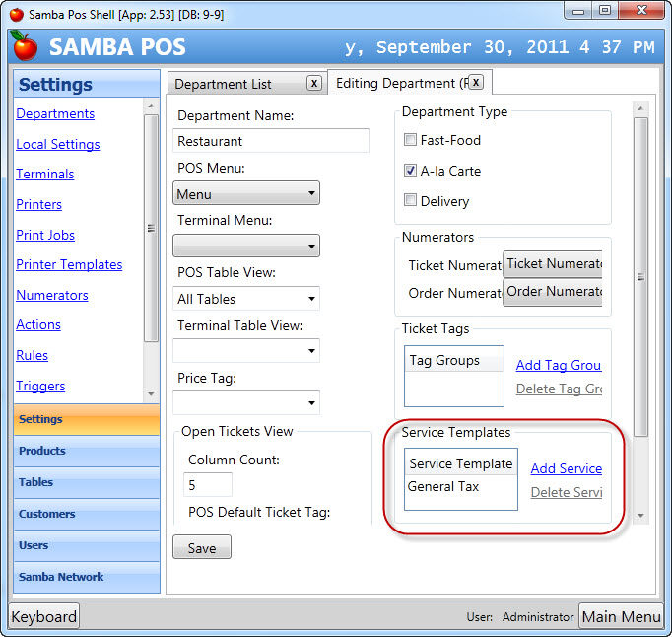Viewport: 672px width, 637px height.
Task: Click the Main Menu button
Action: (621, 616)
